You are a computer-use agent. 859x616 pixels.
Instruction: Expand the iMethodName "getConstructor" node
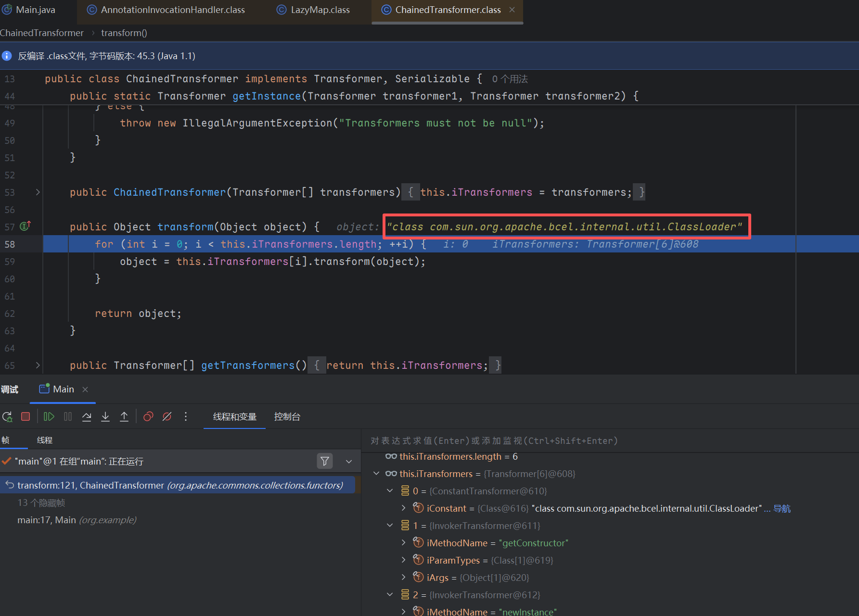(x=403, y=543)
